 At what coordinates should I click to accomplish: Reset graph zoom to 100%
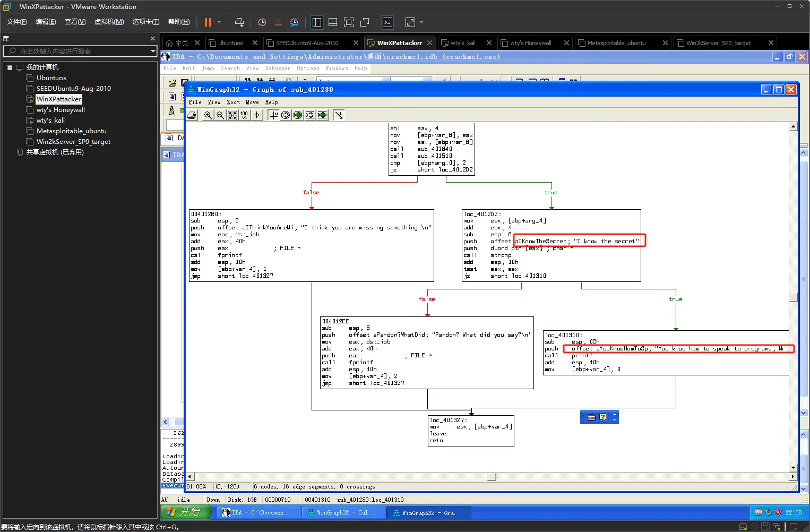(x=244, y=115)
